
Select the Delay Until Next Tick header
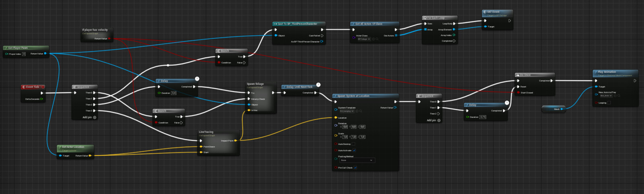coord(300,87)
